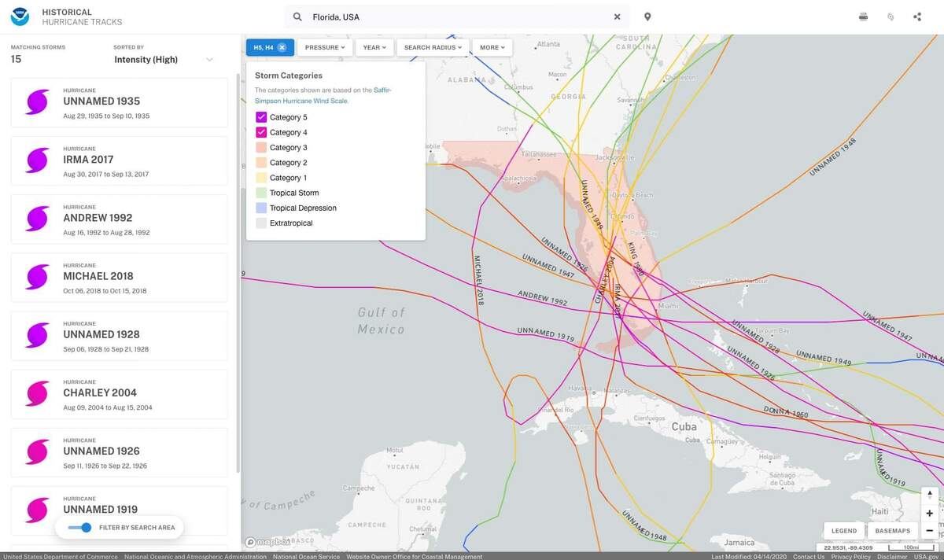
Task: Zoom in the map with plus
Action: point(930,513)
